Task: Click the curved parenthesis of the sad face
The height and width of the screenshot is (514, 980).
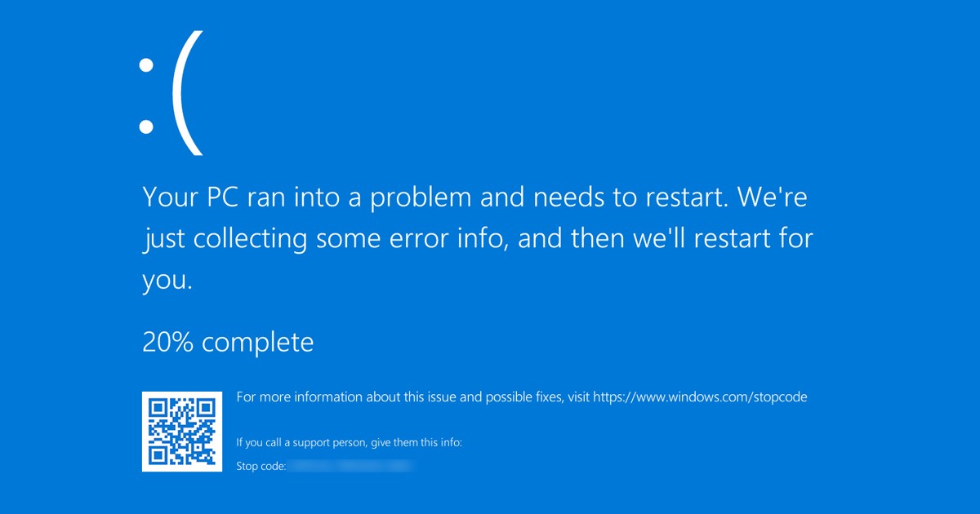Action: (x=187, y=92)
